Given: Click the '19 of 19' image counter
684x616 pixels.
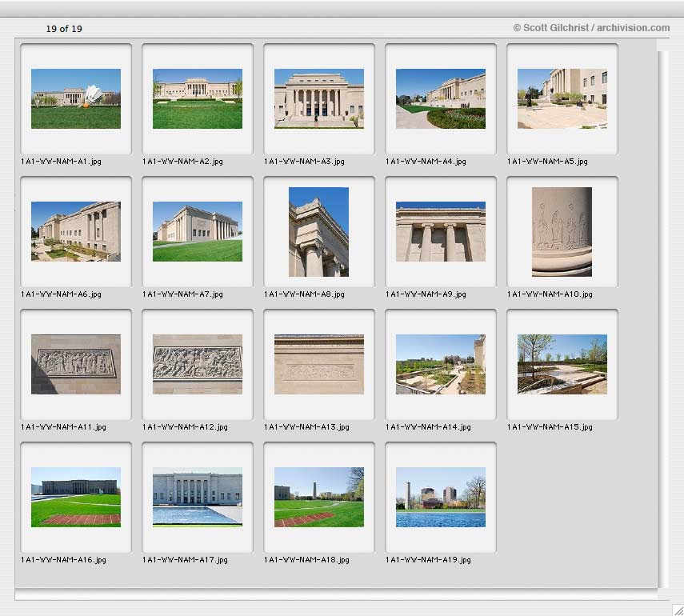Looking at the screenshot, I should (64, 29).
